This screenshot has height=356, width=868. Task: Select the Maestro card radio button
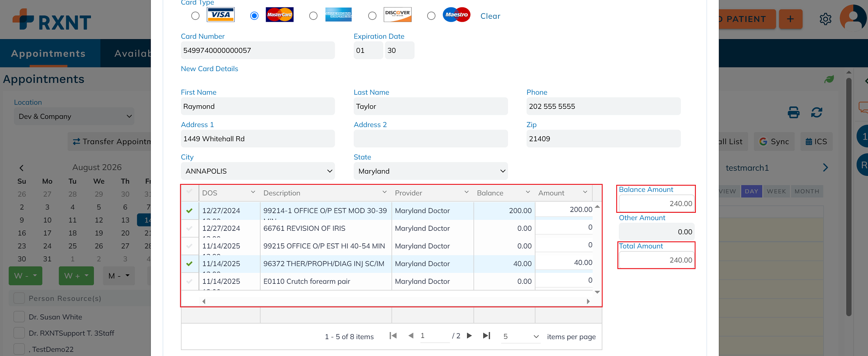coord(431,16)
